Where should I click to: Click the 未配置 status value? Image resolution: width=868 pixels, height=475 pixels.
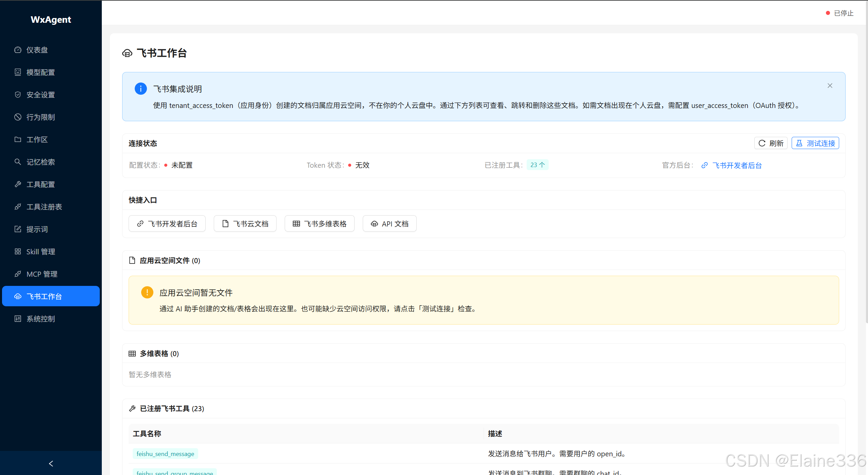click(182, 165)
